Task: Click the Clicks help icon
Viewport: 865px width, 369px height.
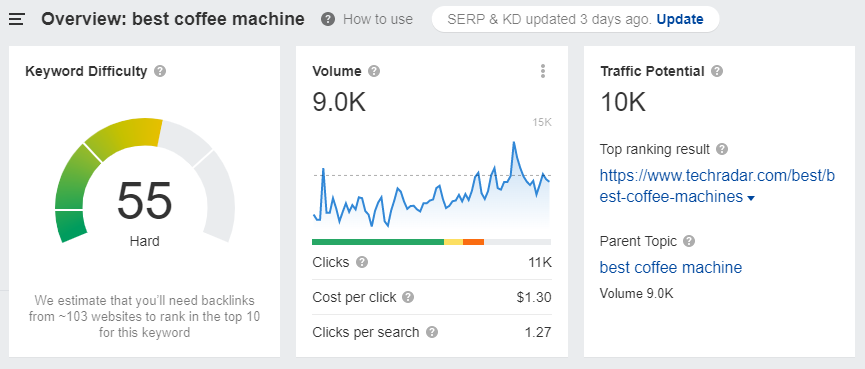Action: [362, 262]
